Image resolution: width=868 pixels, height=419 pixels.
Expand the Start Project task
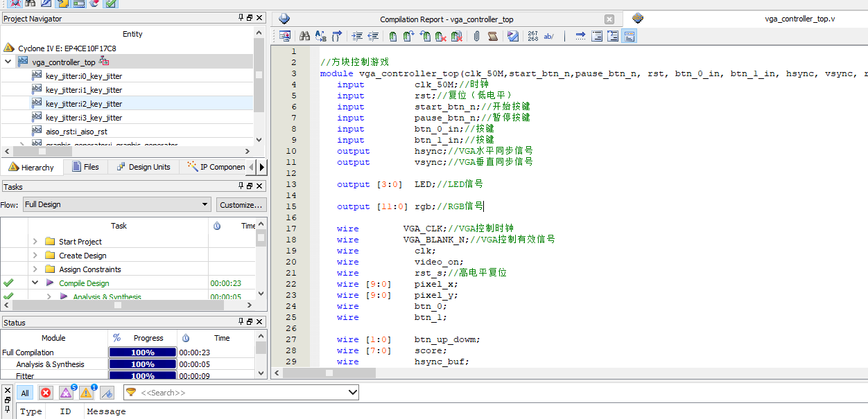(x=35, y=241)
